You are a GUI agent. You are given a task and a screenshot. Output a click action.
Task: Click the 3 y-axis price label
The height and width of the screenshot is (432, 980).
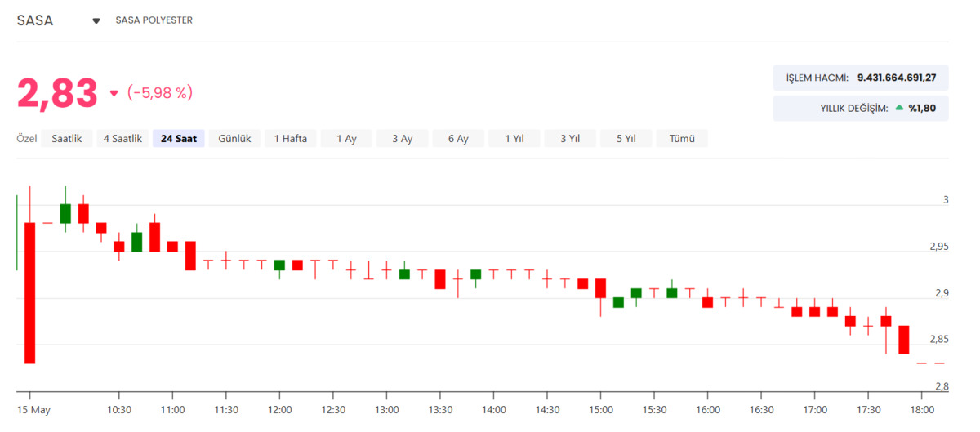tap(946, 199)
